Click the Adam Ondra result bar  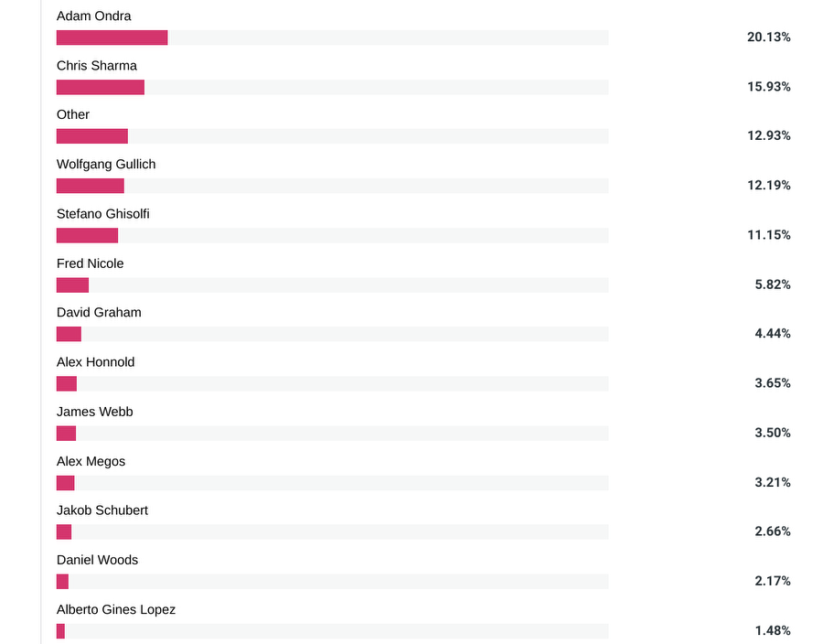coord(332,38)
